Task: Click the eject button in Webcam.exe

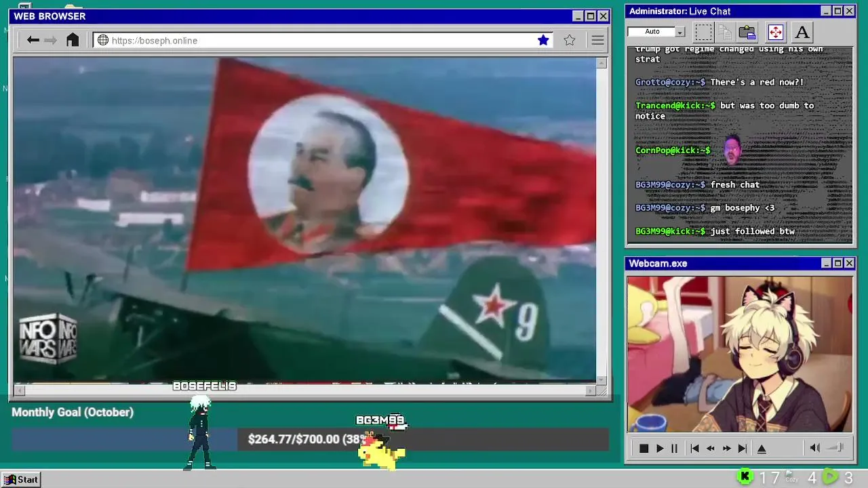Action: click(762, 448)
